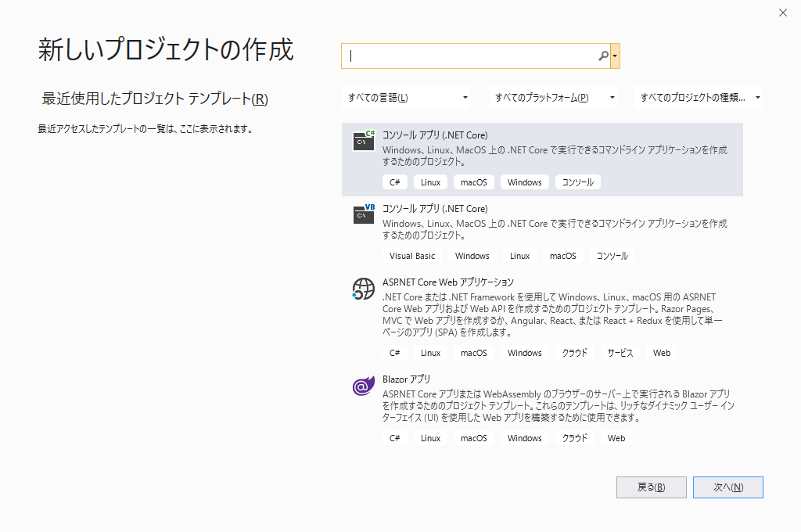Click the C# console app description text

pyautogui.click(x=555, y=156)
